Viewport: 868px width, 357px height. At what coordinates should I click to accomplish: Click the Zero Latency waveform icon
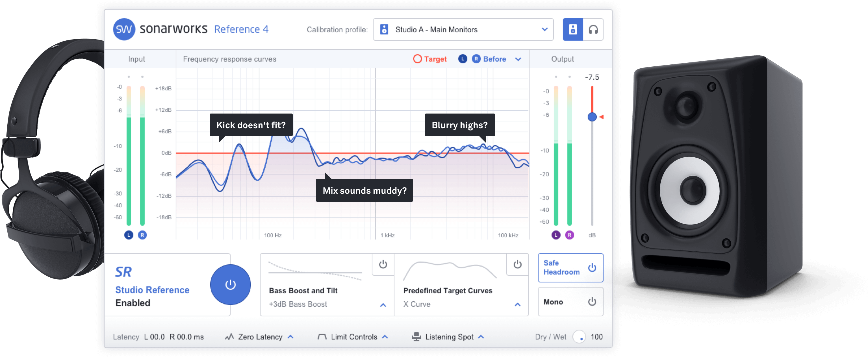(x=229, y=337)
